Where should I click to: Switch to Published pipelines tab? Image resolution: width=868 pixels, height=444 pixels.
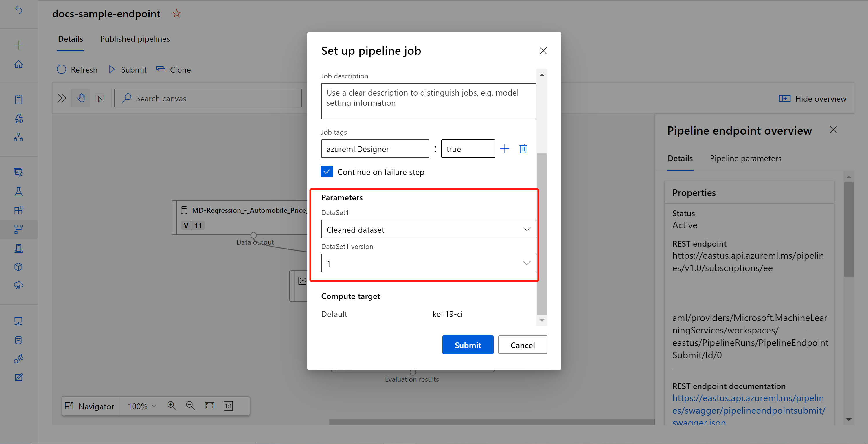(x=135, y=39)
